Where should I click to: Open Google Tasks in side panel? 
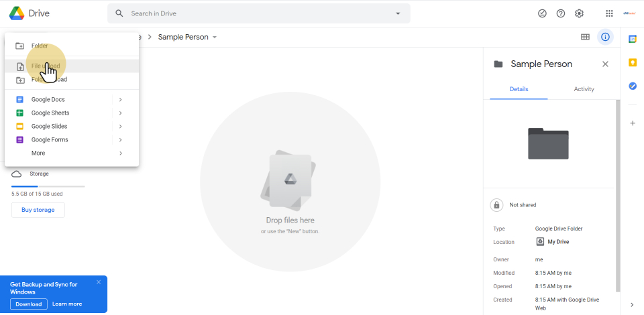(632, 86)
